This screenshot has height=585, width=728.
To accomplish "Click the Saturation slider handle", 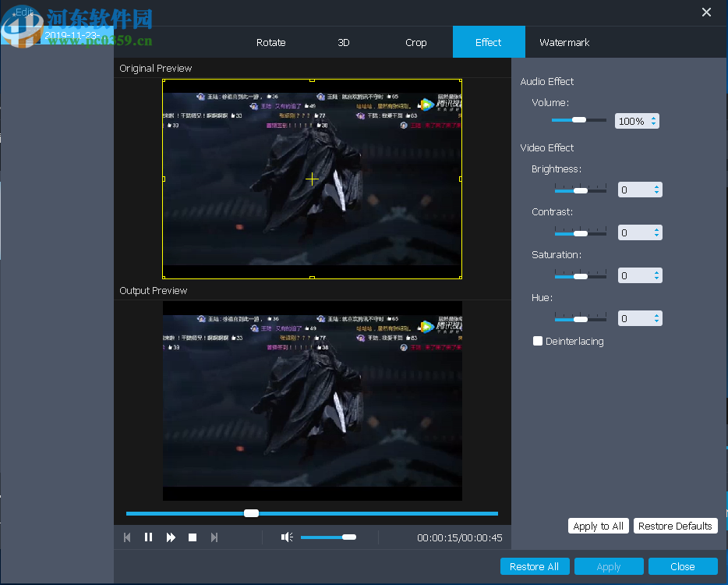I will click(581, 275).
